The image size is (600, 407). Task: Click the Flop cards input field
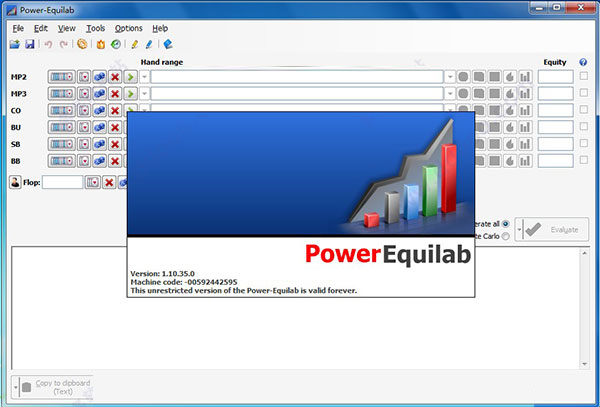(x=62, y=182)
